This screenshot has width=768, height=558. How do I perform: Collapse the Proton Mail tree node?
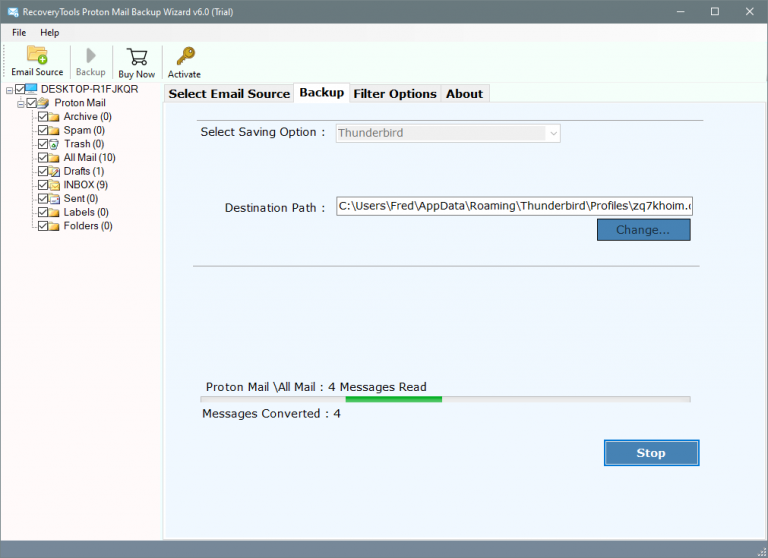[x=21, y=104]
